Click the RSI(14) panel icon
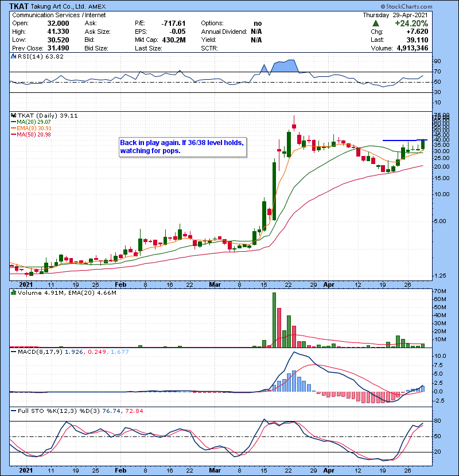 tap(13, 56)
